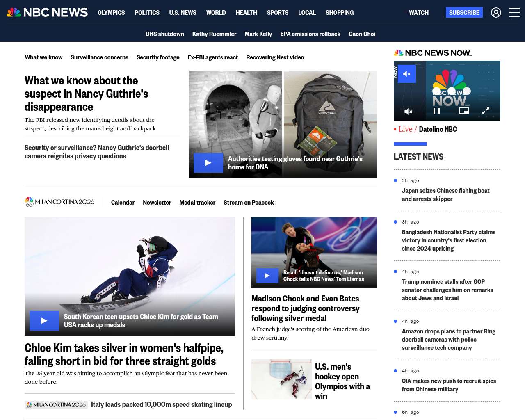Unmute using the blue mute button on the live video

(x=406, y=74)
